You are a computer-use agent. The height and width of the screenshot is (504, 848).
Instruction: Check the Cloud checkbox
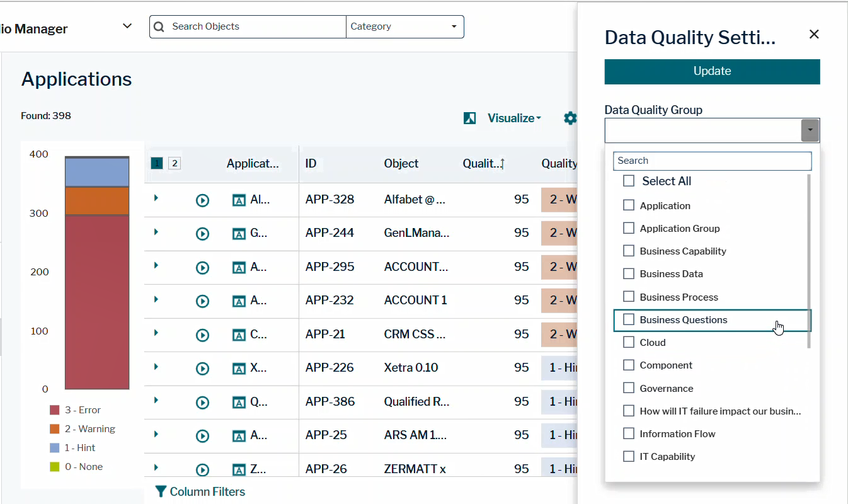tap(628, 342)
